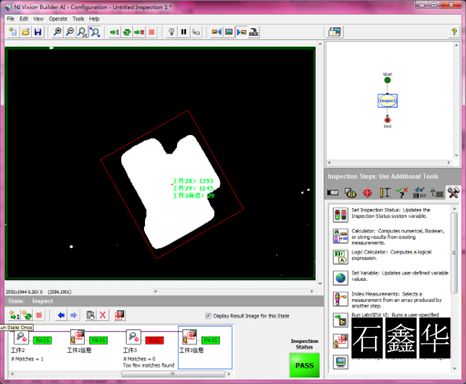466x384 pixels.
Task: Pause the running inspection
Action: [184, 32]
